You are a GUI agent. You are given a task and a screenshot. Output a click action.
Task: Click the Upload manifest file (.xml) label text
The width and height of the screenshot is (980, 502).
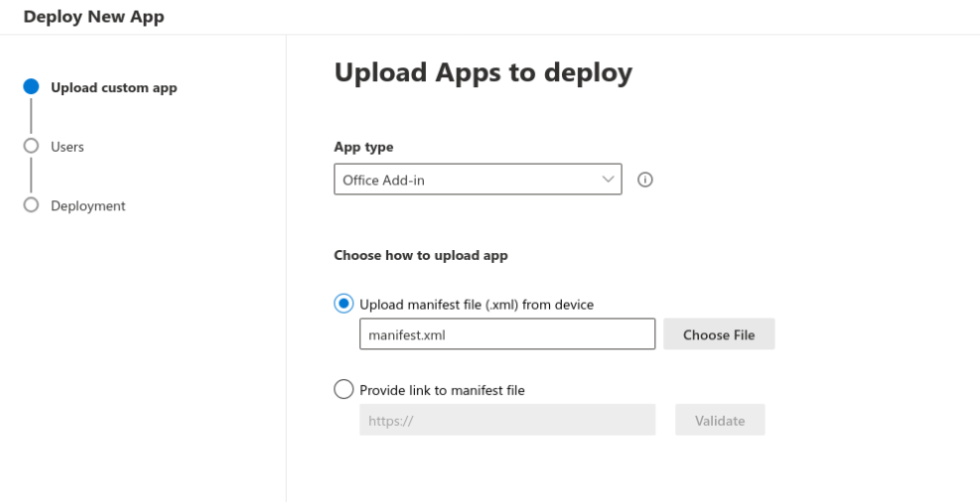click(476, 305)
